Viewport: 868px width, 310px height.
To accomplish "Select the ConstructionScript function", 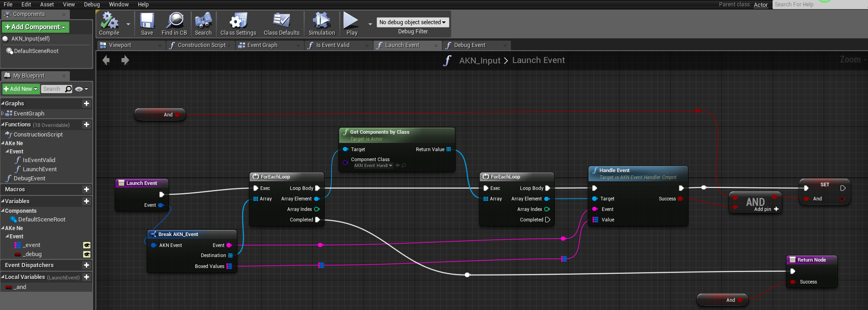I will point(38,135).
